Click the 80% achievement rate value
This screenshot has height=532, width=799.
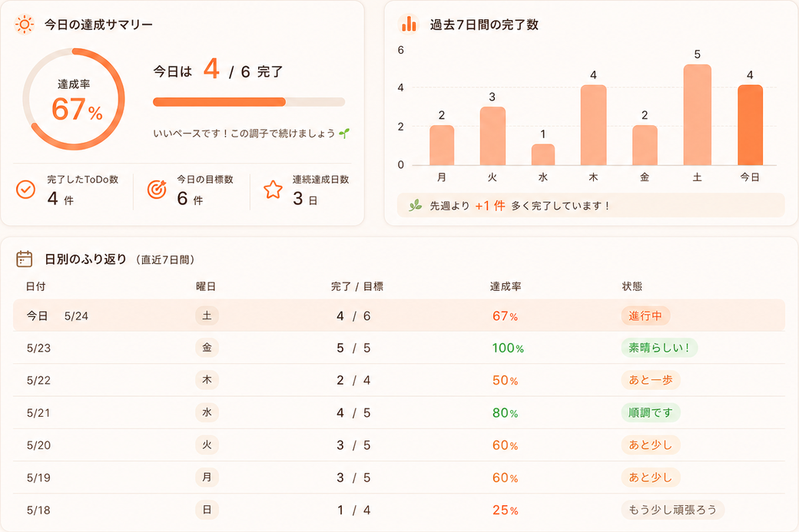[505, 413]
